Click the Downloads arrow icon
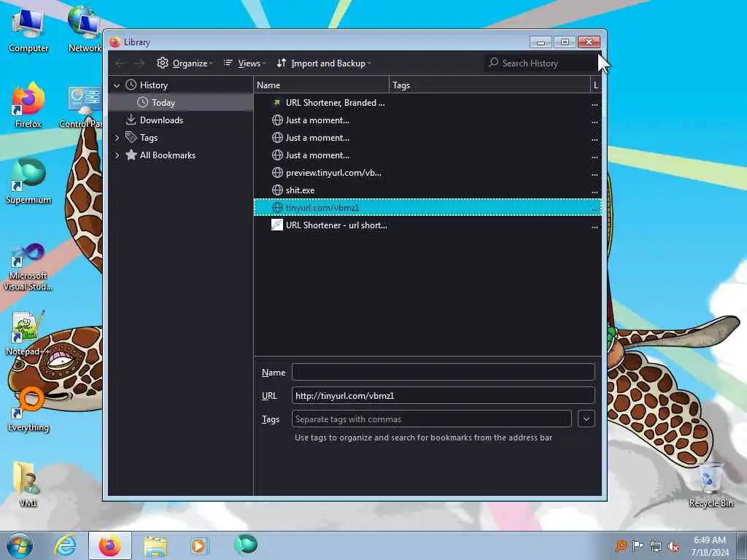Screen dimensions: 747x560 pyautogui.click(x=131, y=120)
